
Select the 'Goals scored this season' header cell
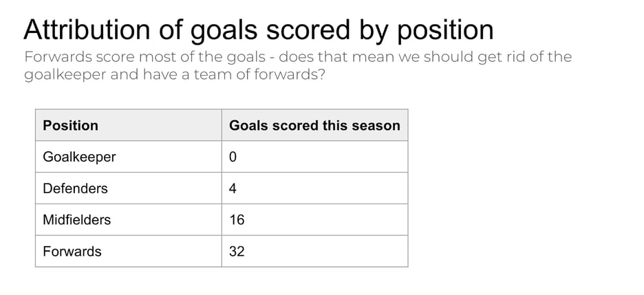click(314, 125)
